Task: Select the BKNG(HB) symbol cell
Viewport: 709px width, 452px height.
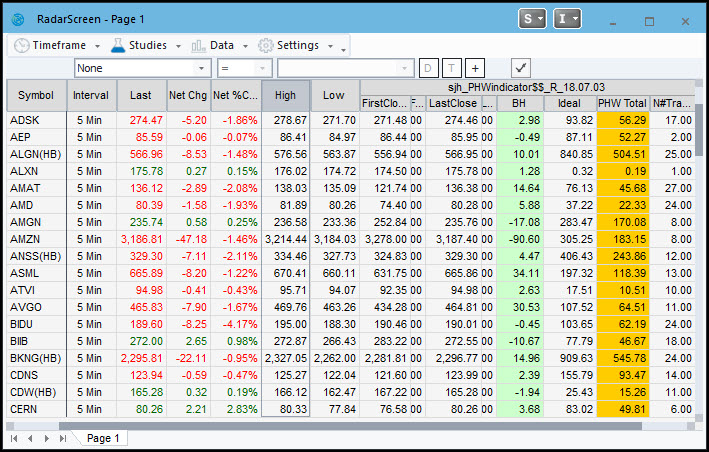Action: 36,358
